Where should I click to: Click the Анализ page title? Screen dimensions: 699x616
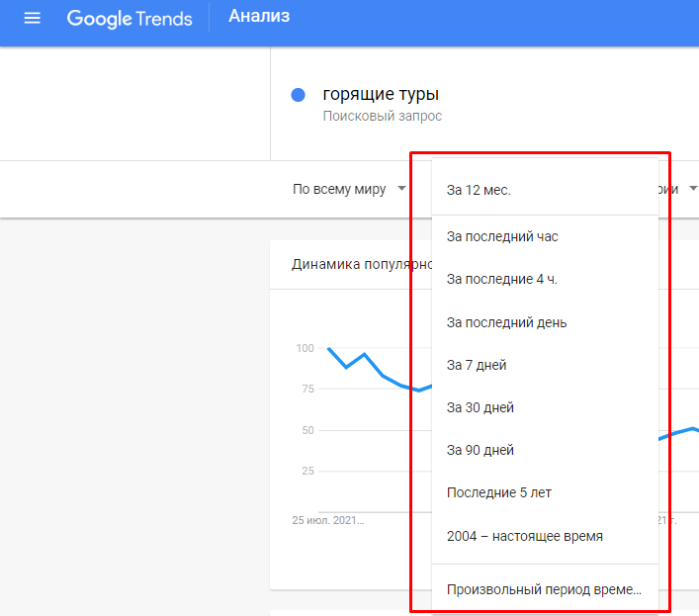[x=260, y=16]
